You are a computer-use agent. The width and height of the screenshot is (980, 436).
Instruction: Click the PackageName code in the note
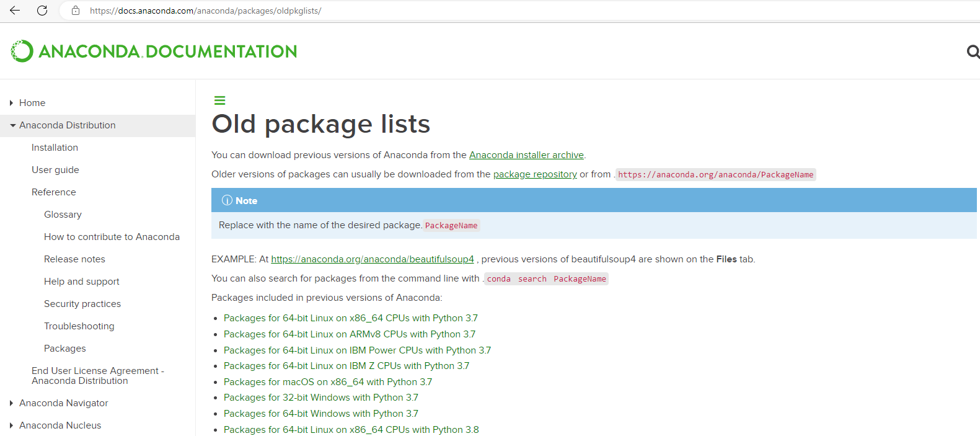(x=451, y=226)
